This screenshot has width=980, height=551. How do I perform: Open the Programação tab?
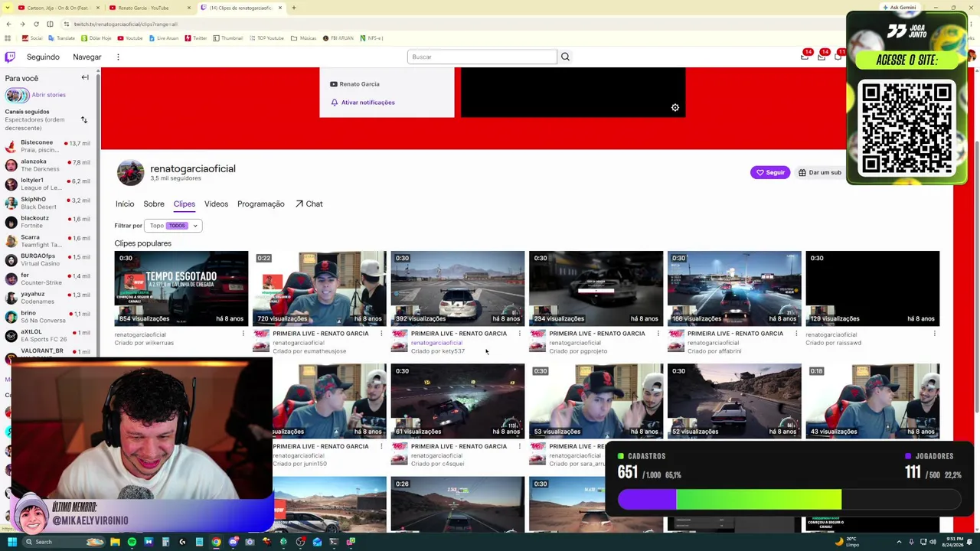260,204
